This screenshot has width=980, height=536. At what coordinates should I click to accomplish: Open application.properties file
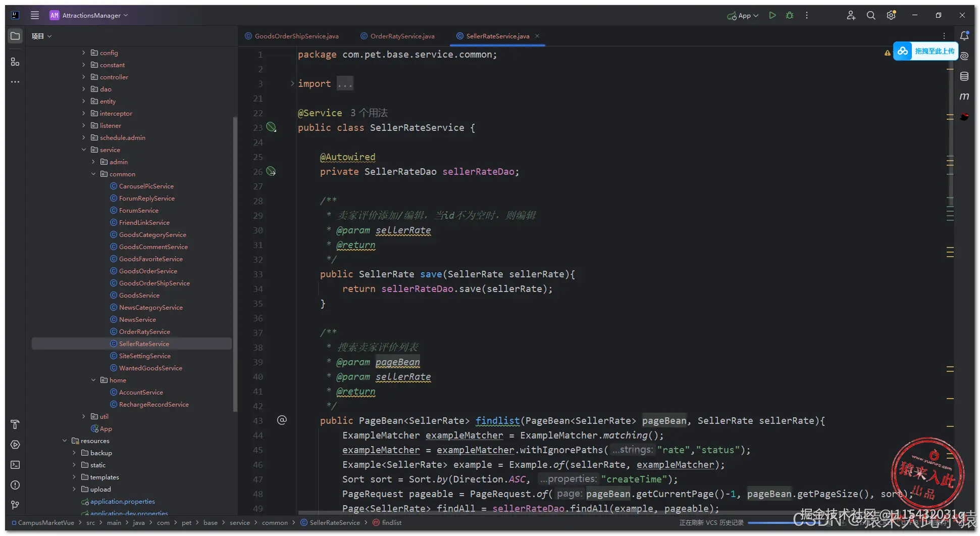(118, 501)
